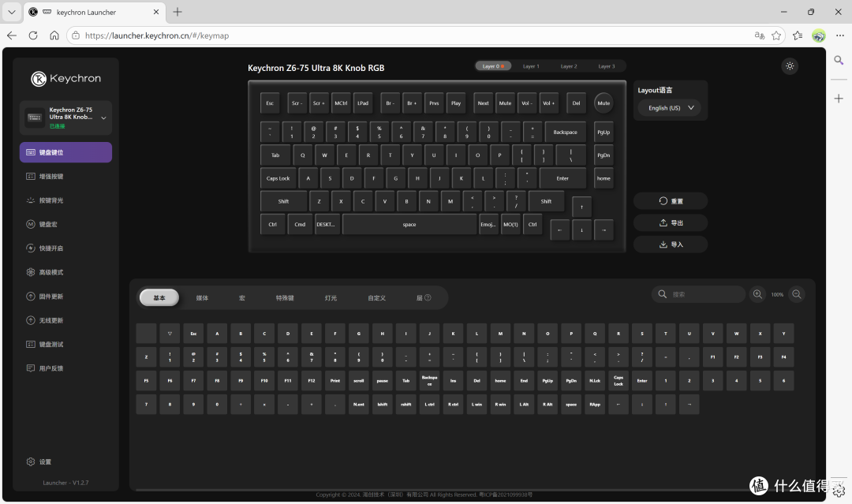Choose the F12 keycode in the list
Viewport: 852px width, 504px height.
(312, 381)
